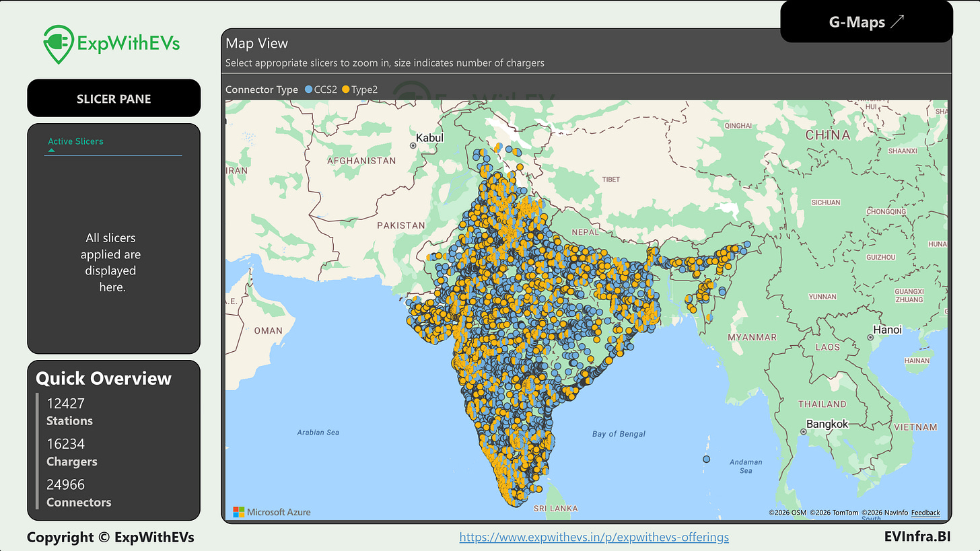Click the Map View title
980x551 pixels.
[256, 44]
